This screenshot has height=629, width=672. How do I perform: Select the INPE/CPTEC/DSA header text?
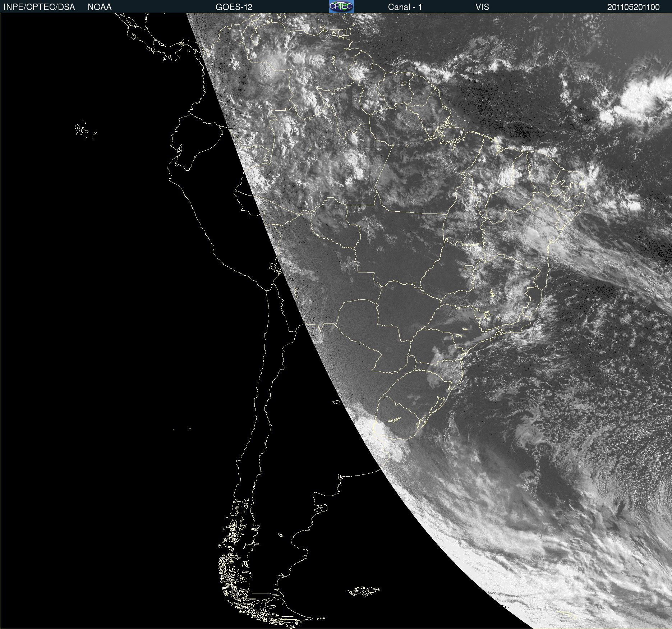[39, 7]
